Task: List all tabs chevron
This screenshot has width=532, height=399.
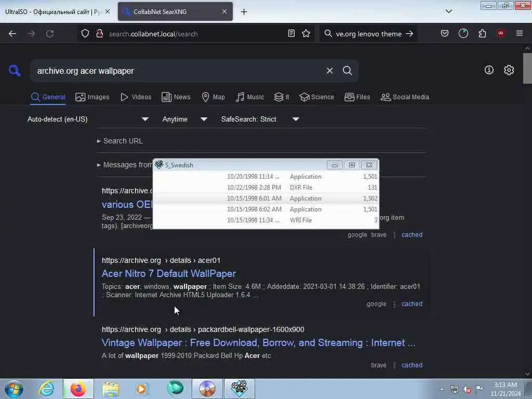Action: click(448, 11)
